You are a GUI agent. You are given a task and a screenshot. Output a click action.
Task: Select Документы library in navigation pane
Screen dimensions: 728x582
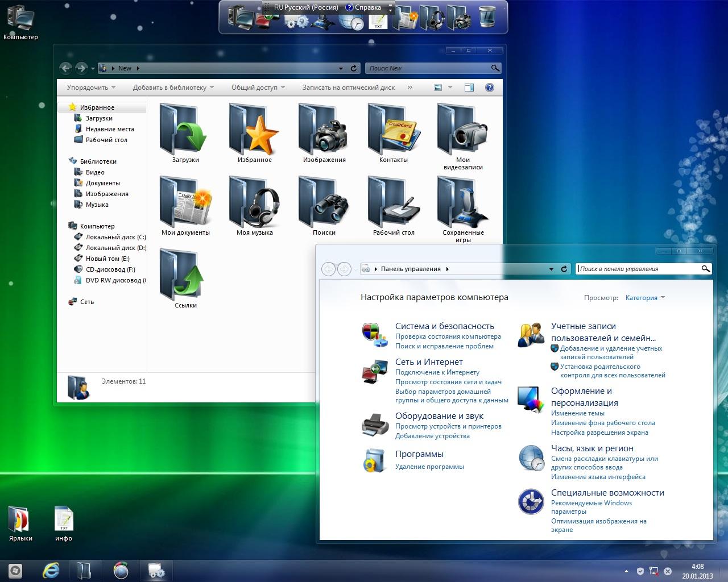coord(102,183)
